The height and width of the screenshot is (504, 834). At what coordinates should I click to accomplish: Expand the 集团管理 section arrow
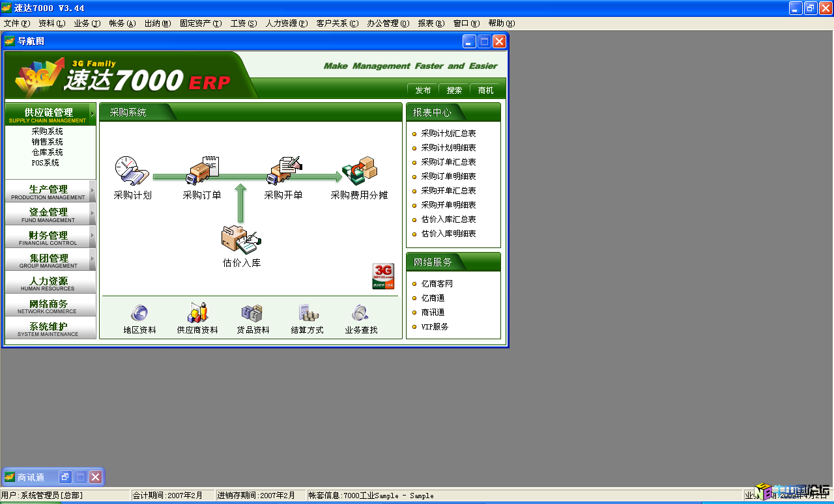[92, 259]
